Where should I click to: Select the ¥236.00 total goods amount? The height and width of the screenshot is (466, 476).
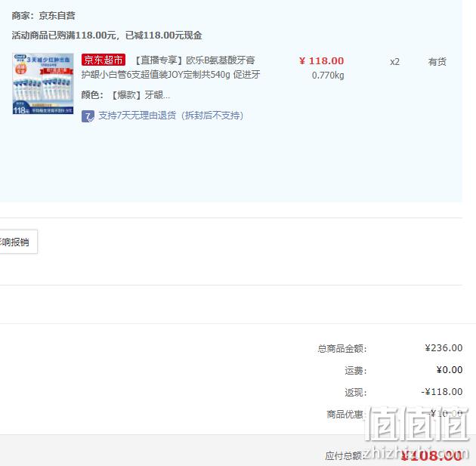point(444,347)
